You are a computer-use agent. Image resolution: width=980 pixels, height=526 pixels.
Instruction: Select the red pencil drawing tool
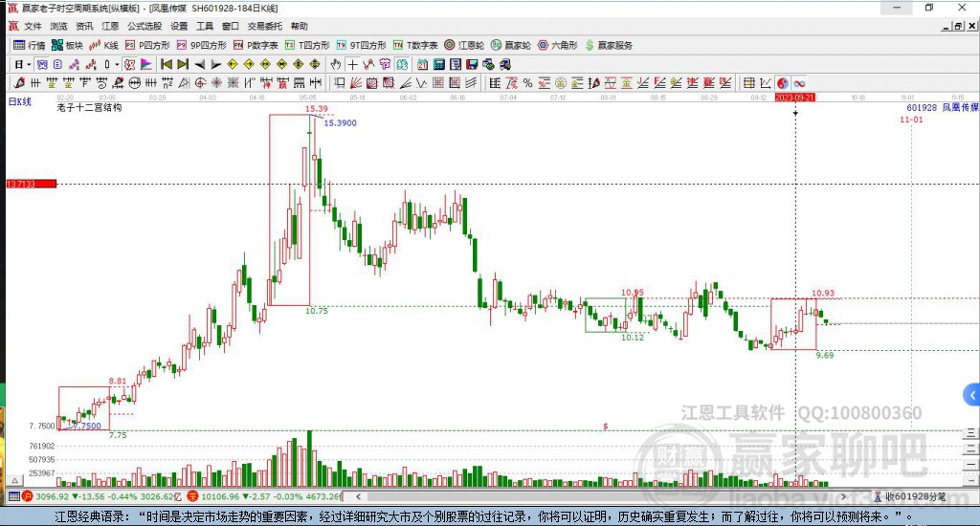(19, 83)
